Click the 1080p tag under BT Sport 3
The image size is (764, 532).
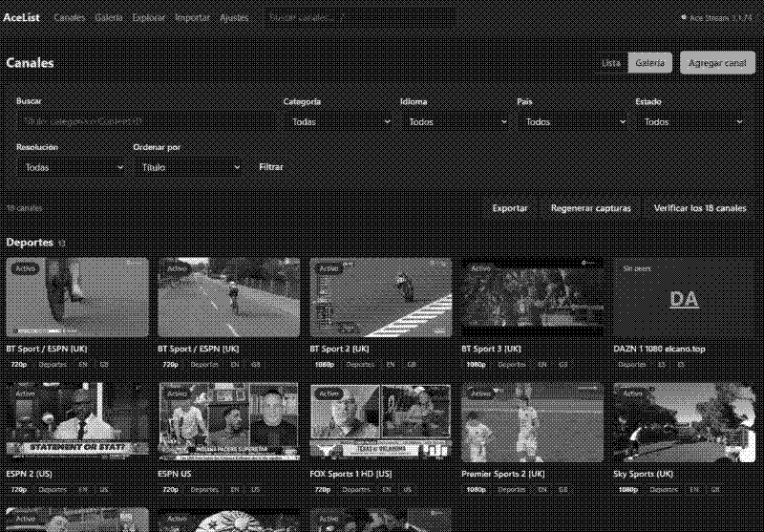pyautogui.click(x=476, y=365)
